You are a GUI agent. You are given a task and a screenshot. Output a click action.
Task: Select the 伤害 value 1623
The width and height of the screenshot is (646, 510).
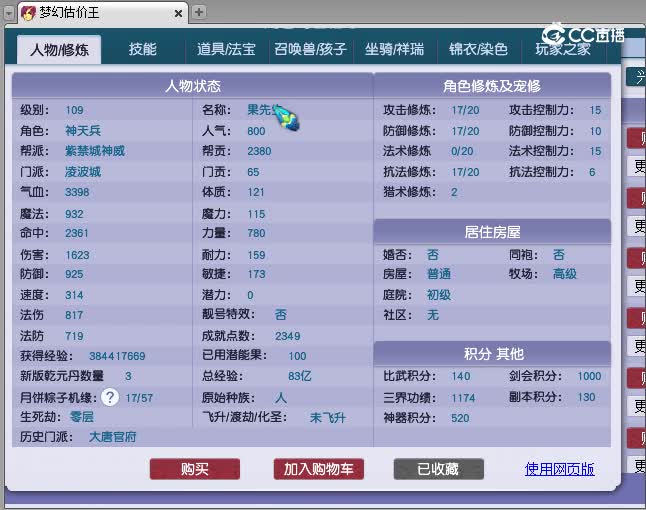click(77, 255)
